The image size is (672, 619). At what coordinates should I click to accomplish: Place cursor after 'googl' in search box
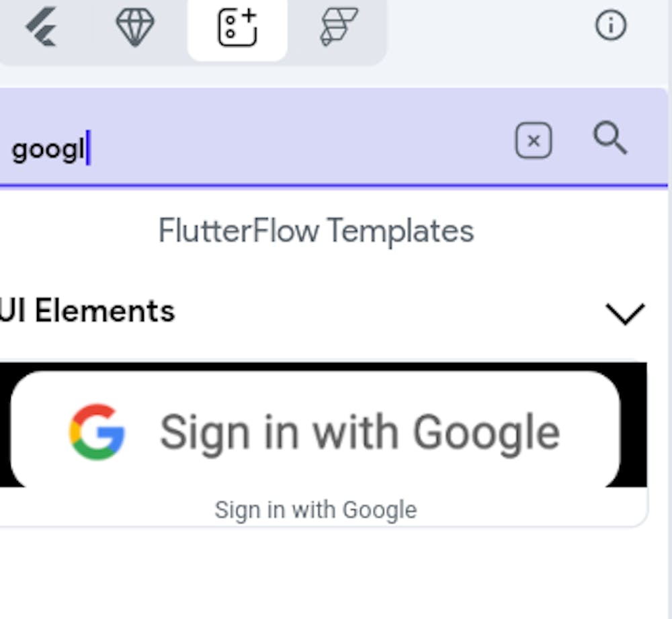pyautogui.click(x=88, y=149)
